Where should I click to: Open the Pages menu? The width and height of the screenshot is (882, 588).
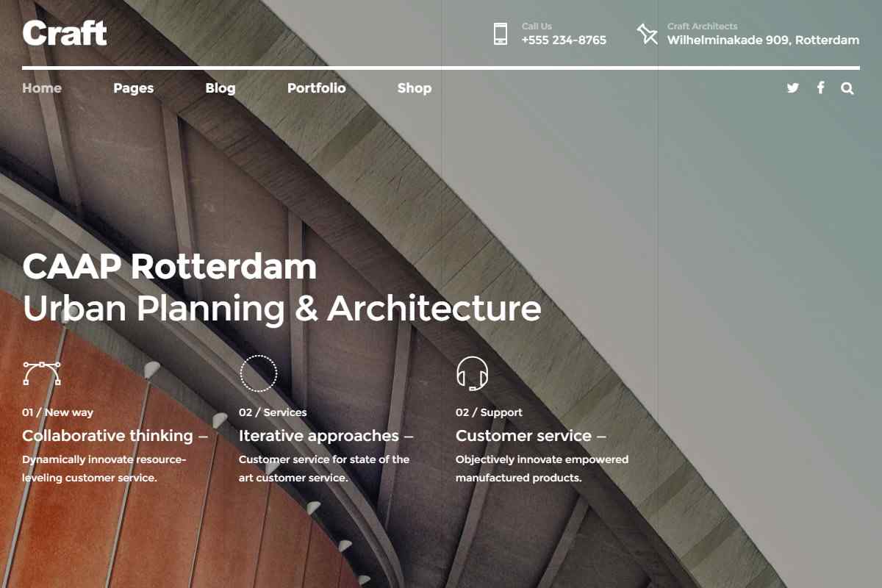(x=134, y=88)
